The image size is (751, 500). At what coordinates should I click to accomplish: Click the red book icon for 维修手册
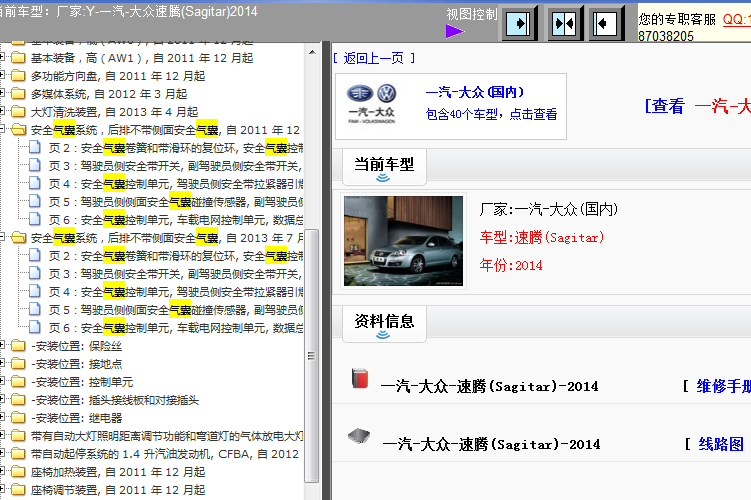360,378
